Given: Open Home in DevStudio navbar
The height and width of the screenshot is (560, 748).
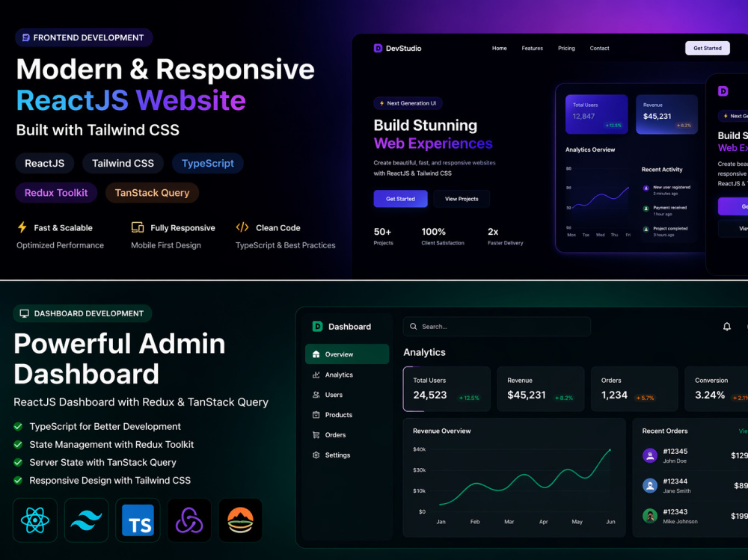Looking at the screenshot, I should pos(500,48).
